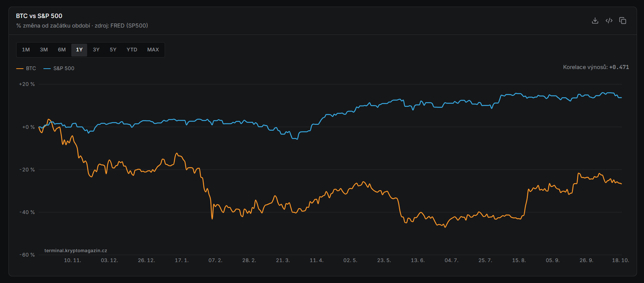Switch chart to 3Y range
Image resolution: width=644 pixels, height=283 pixels.
click(x=96, y=50)
